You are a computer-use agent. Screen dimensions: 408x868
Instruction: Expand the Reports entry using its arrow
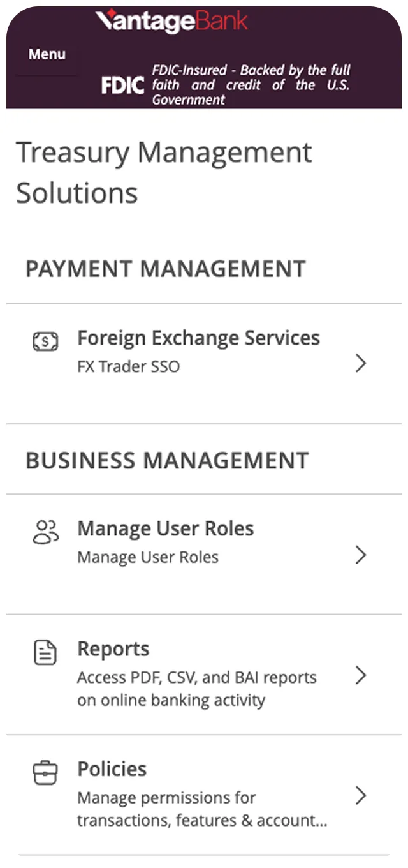point(361,675)
